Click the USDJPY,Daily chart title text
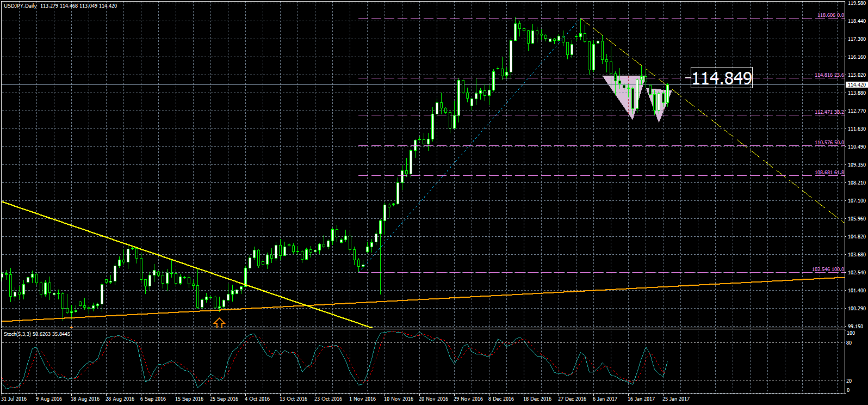868x405 pixels. click(x=21, y=5)
